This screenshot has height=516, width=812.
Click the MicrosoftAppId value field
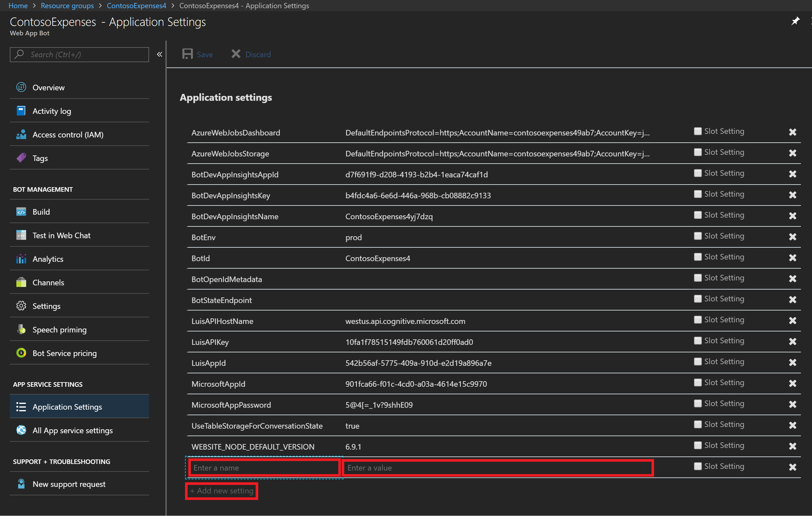416,384
